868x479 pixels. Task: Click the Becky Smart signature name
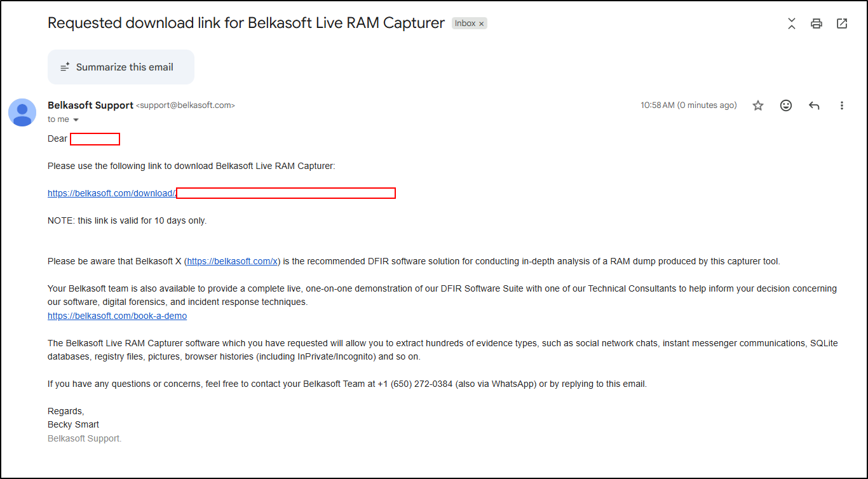(73, 424)
